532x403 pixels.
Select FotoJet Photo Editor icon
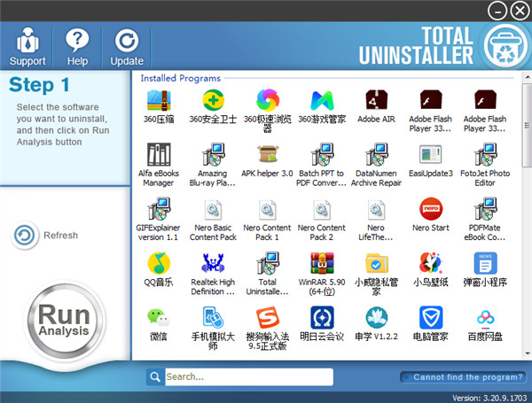485,154
